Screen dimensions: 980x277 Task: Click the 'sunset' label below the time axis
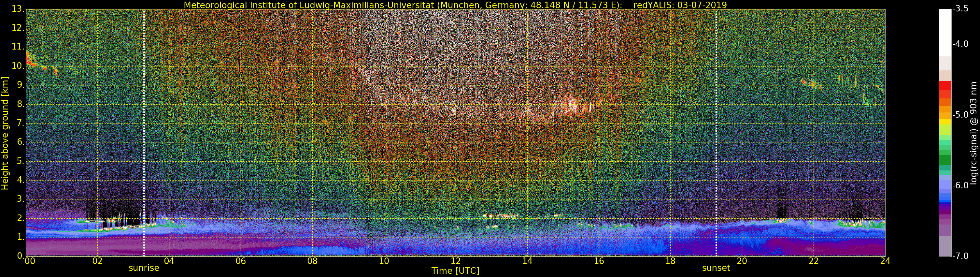(716, 268)
